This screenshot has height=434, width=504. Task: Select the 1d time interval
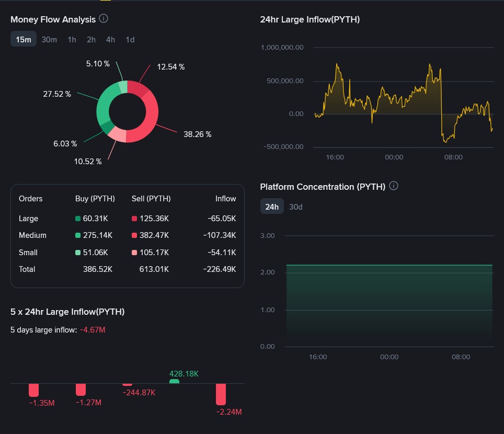tap(130, 40)
